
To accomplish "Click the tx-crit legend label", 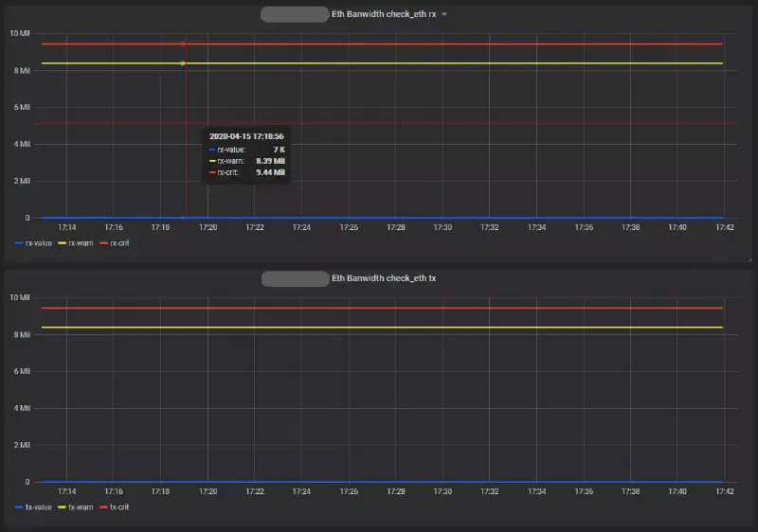I will [x=120, y=507].
